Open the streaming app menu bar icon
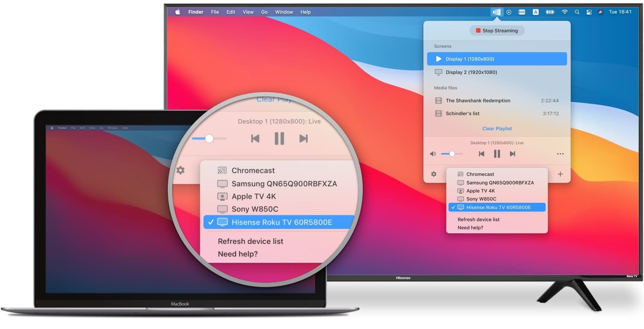Viewport: 644px width, 329px height. pos(496,12)
